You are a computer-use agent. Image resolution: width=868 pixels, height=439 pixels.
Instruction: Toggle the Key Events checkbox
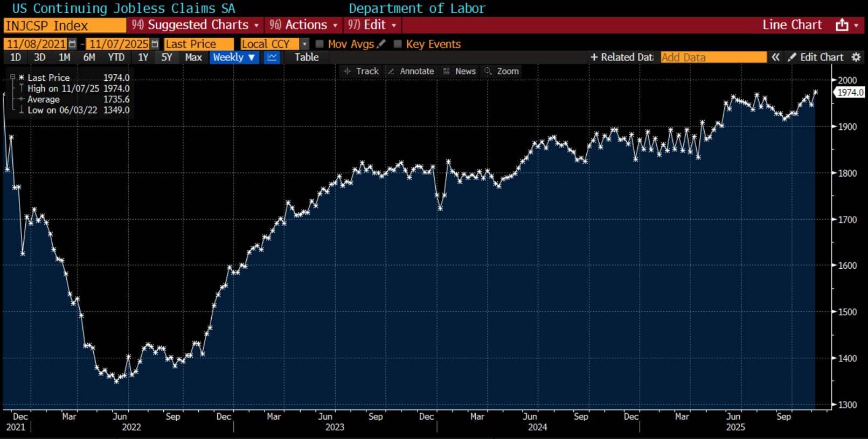[398, 44]
